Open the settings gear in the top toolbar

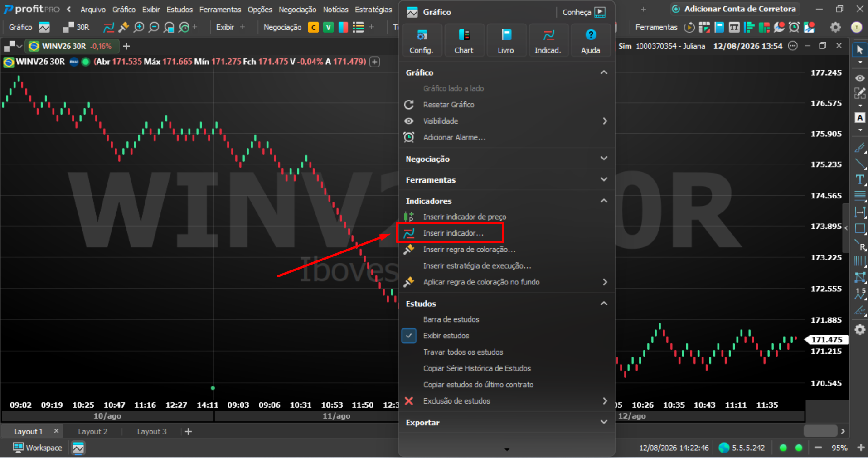(835, 27)
